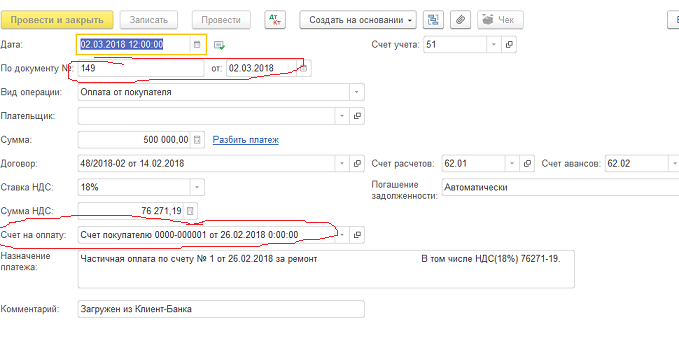Open the document structure icon in toolbar
679x364 pixels.
pyautogui.click(x=433, y=20)
